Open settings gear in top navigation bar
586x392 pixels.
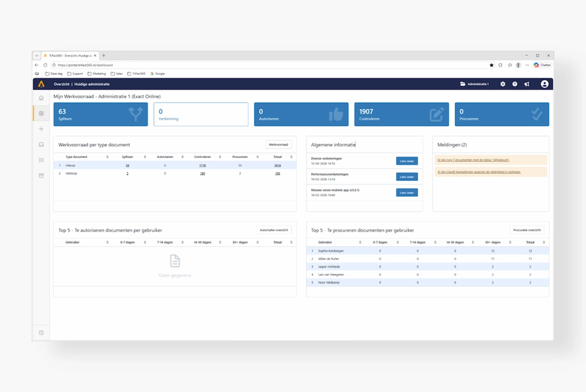coord(502,84)
